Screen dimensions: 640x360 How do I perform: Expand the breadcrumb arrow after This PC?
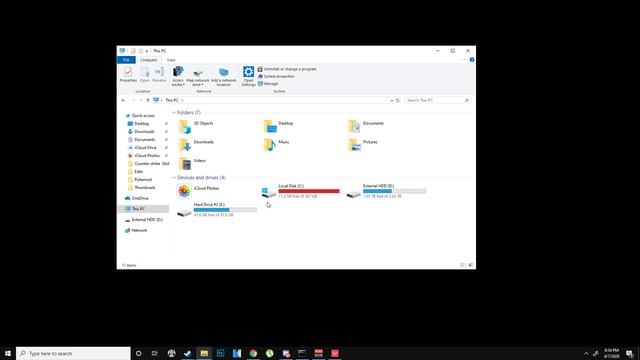[182, 100]
